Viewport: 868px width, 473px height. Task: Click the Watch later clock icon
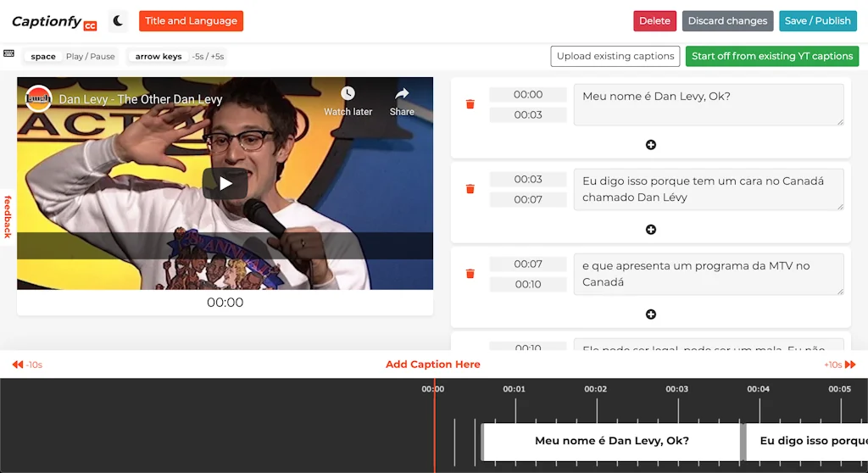tap(348, 93)
